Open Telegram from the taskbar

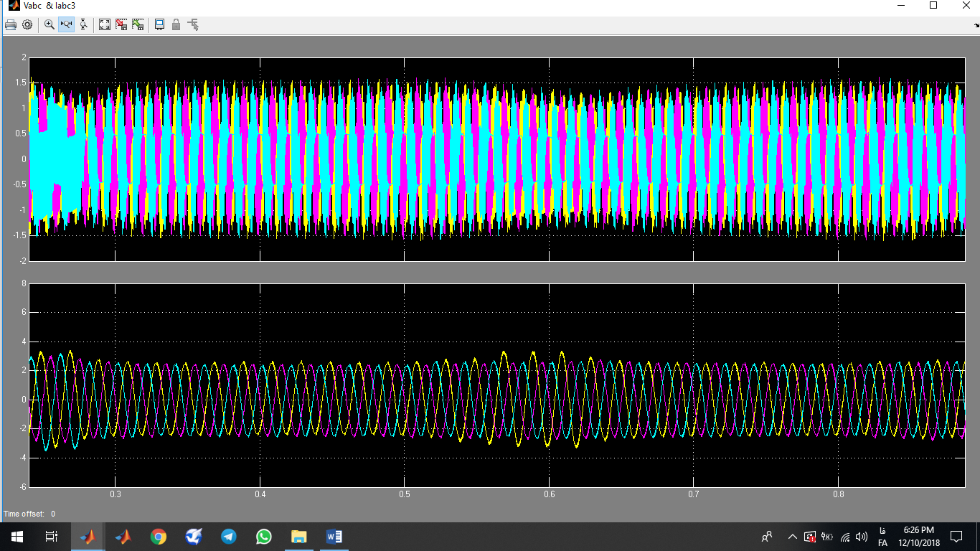coord(229,537)
